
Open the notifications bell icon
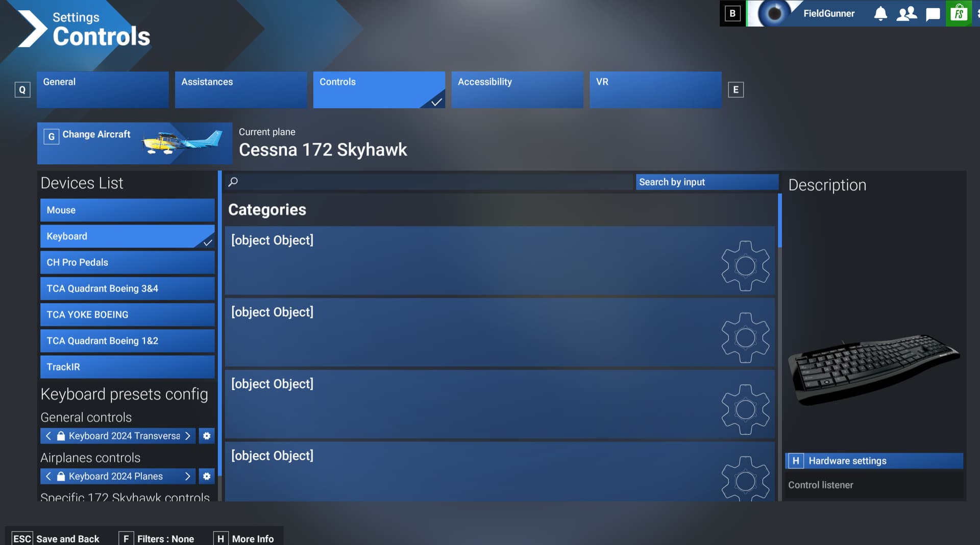click(x=880, y=14)
